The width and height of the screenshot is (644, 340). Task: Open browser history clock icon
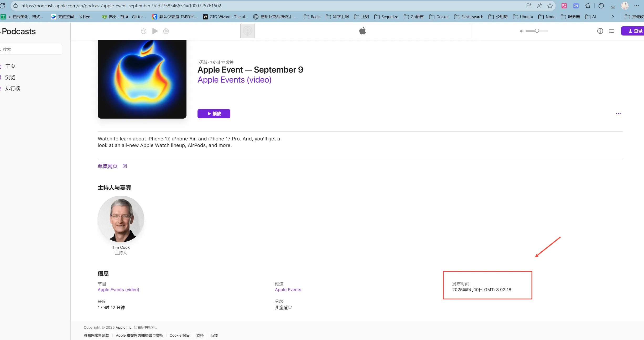tap(601, 6)
